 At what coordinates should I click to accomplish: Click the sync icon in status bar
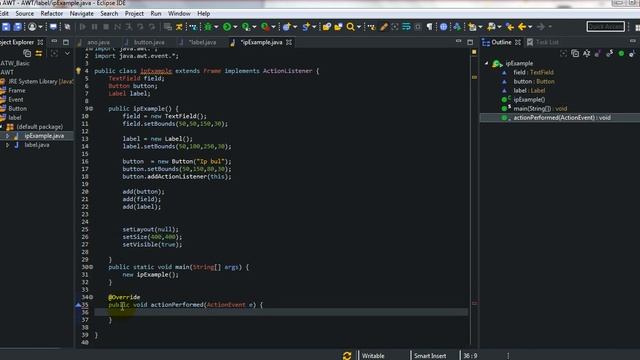(x=347, y=356)
